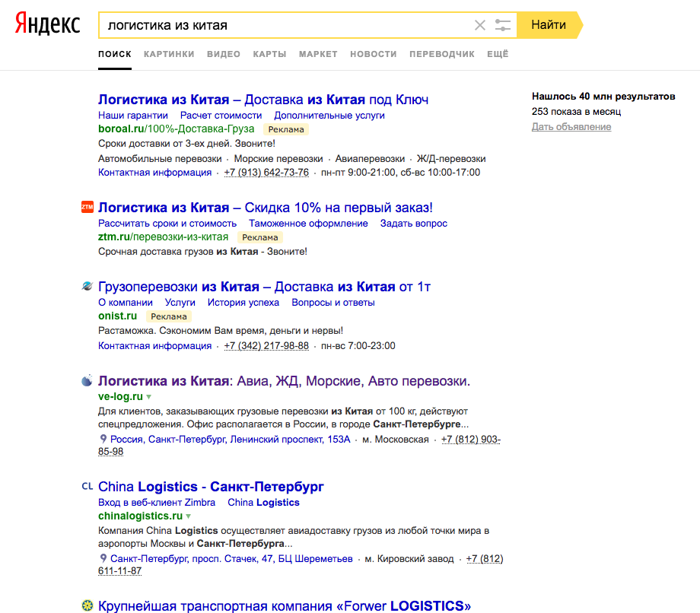The width and height of the screenshot is (700, 613).
Task: Click the map pin icon by просп. Стачек address
Action: [103, 558]
